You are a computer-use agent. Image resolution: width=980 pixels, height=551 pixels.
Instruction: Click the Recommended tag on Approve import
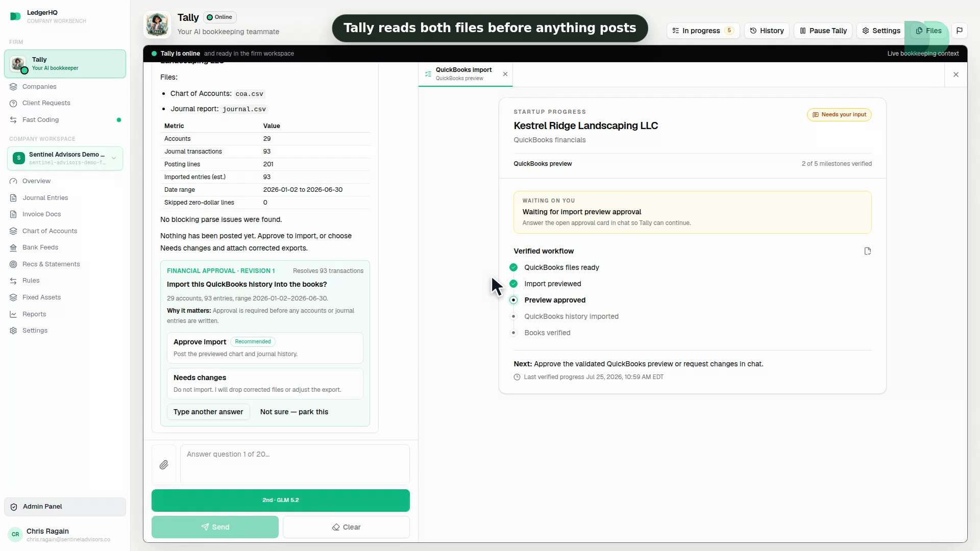point(253,342)
